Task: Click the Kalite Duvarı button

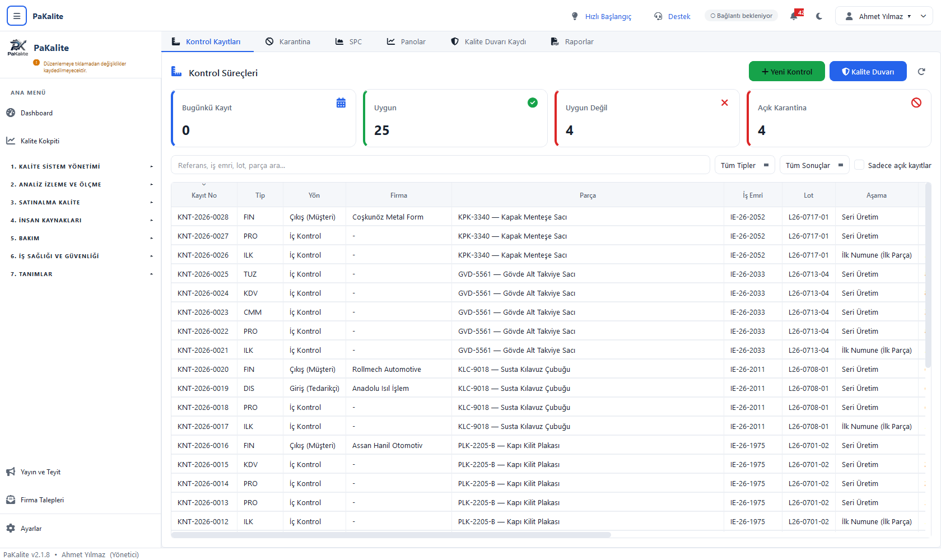Action: pos(868,71)
